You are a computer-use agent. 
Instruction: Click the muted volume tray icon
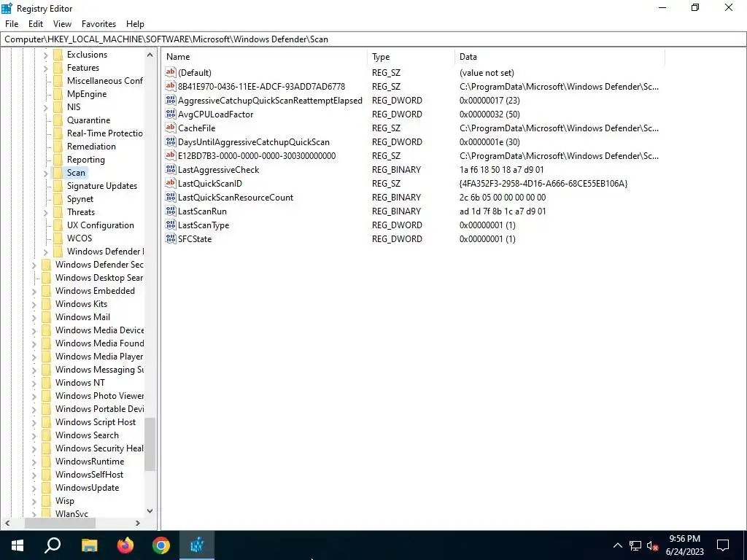(x=653, y=545)
